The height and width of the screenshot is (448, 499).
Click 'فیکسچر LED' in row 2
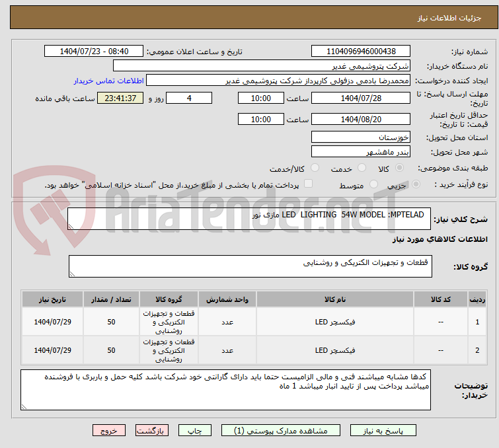[335, 350]
